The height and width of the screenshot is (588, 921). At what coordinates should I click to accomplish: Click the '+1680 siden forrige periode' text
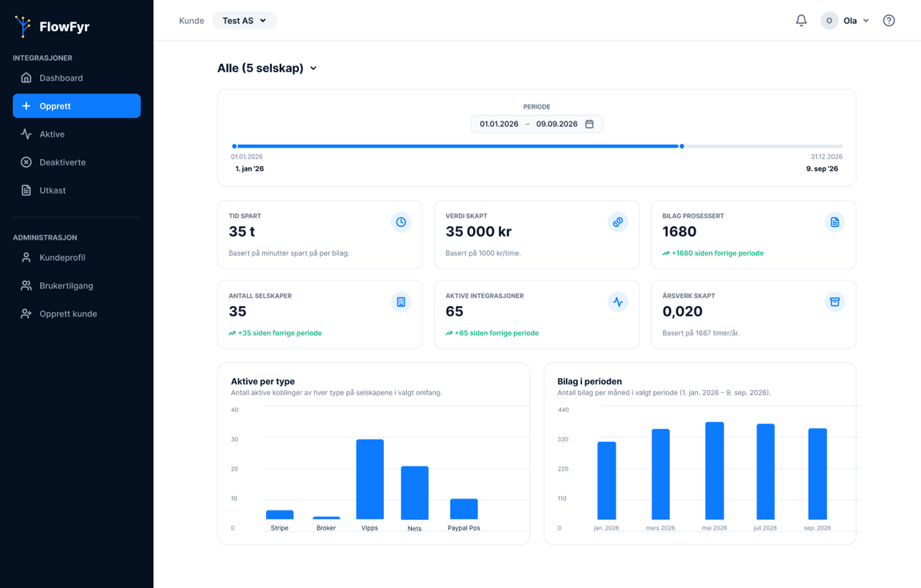718,253
